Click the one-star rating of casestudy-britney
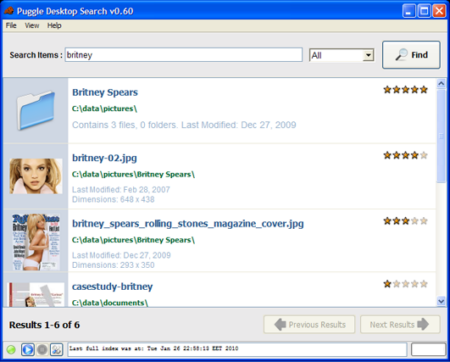450x362 pixels. click(405, 284)
